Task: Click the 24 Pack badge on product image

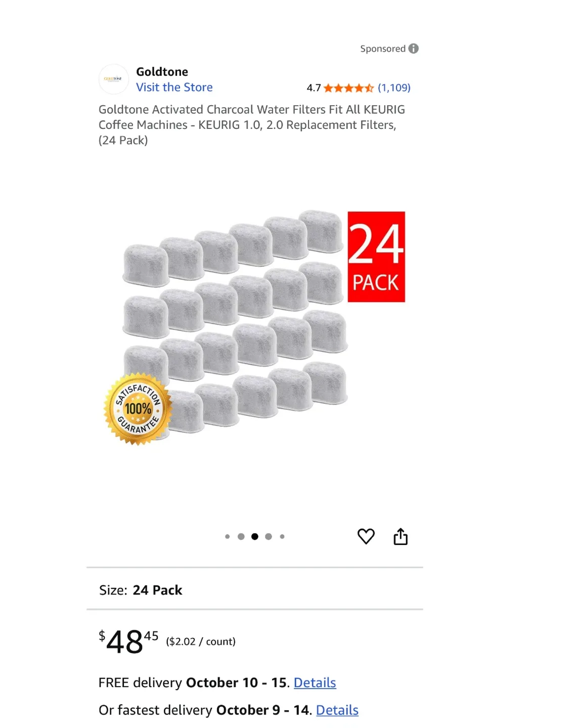Action: pyautogui.click(x=376, y=256)
